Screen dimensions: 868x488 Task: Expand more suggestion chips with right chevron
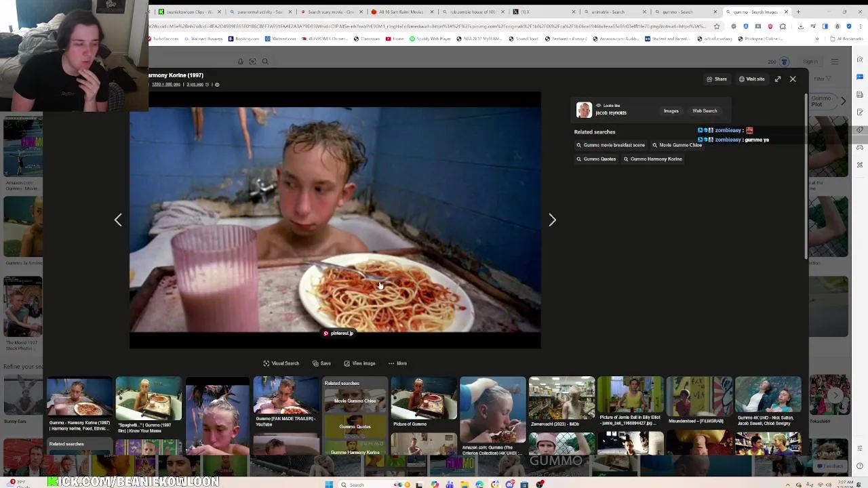click(843, 102)
